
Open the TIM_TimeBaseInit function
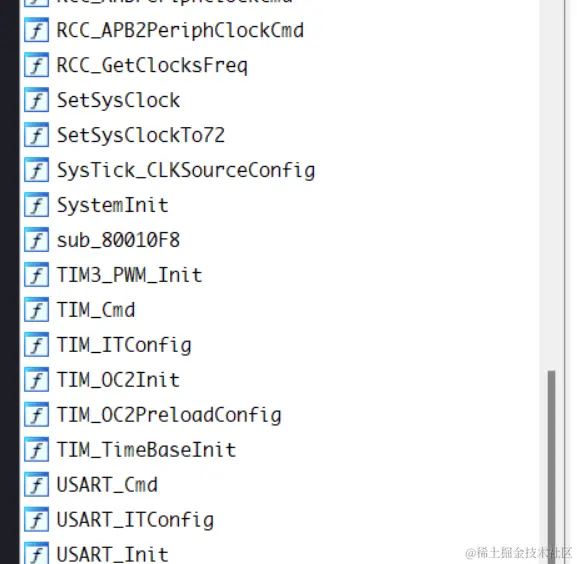(x=146, y=450)
